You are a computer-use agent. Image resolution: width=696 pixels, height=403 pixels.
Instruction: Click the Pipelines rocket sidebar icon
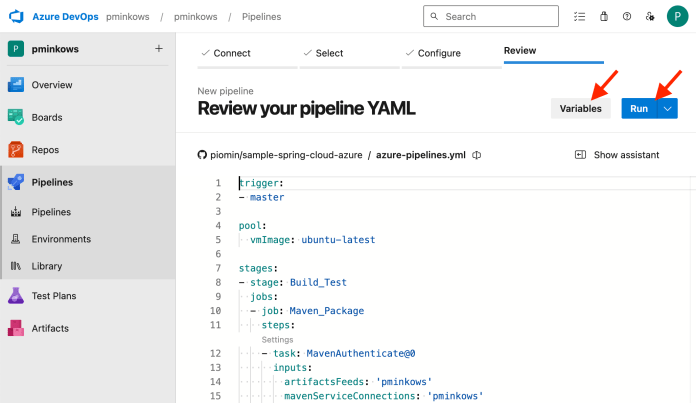tap(16, 182)
